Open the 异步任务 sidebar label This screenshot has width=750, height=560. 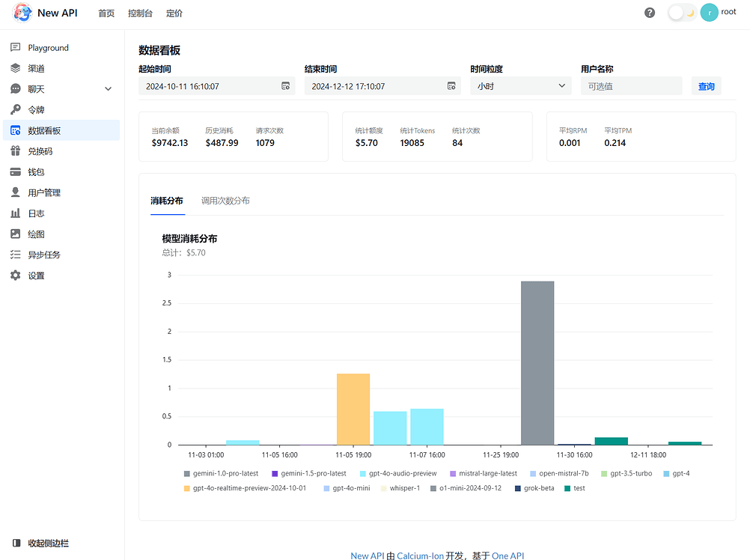44,255
